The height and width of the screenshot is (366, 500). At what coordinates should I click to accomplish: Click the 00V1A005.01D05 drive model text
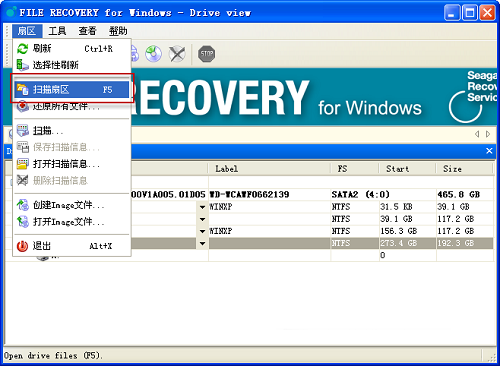tap(168, 194)
